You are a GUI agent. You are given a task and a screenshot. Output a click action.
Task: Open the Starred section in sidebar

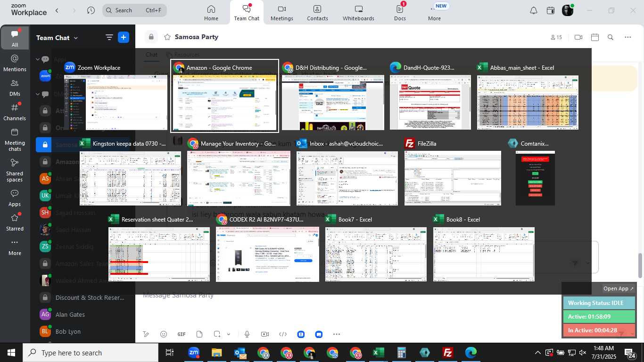tap(15, 222)
